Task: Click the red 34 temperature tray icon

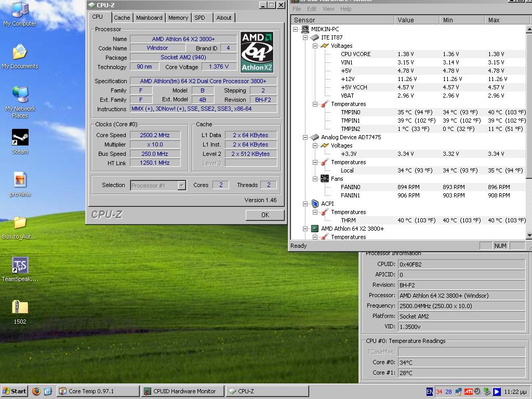Action: pos(439,392)
